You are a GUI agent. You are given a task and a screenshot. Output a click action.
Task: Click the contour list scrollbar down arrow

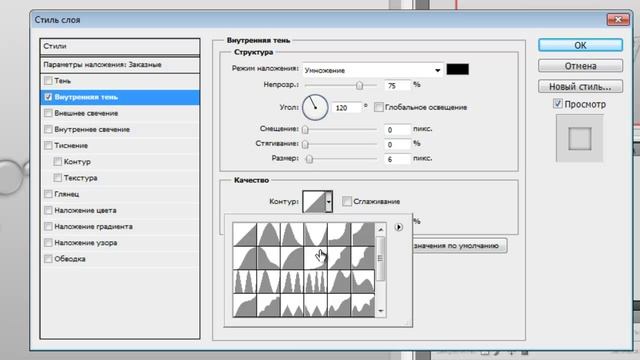[381, 311]
